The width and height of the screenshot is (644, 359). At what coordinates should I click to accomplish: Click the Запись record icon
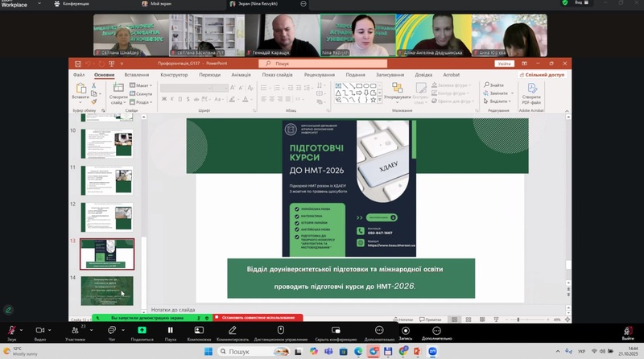405,331
